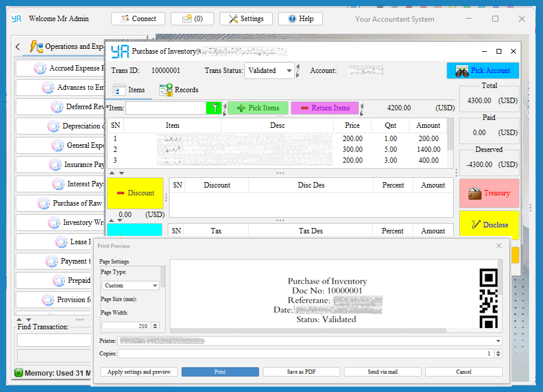Select Advances to Employees sidebar entry
The width and height of the screenshot is (543, 392).
pyautogui.click(x=60, y=87)
